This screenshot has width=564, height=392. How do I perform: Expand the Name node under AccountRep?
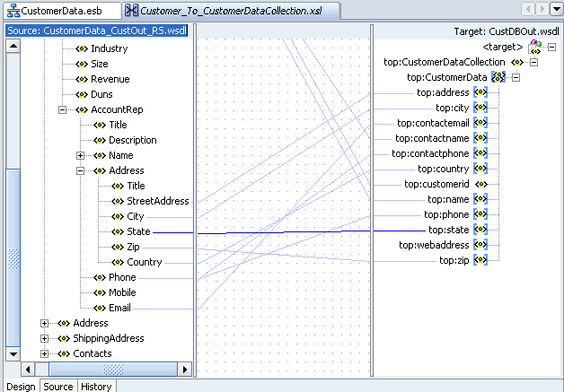(x=80, y=155)
